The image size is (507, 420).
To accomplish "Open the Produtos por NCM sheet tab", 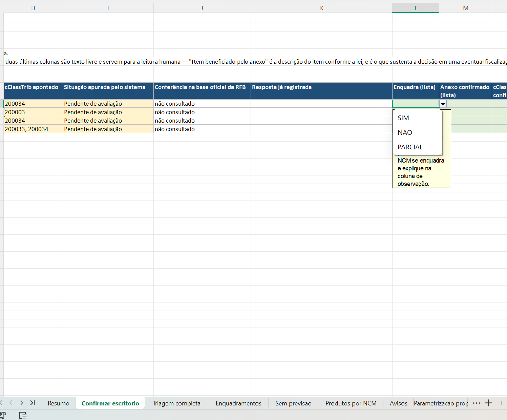I will [351, 403].
